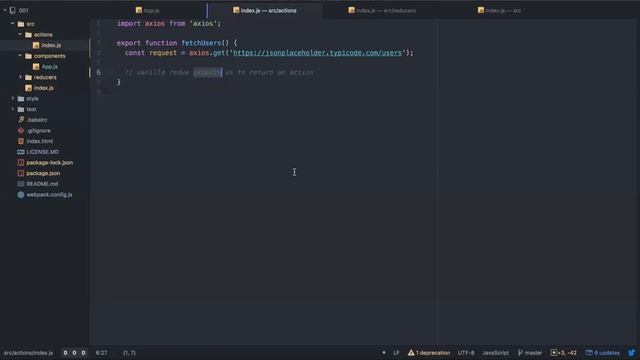640x360 pixels.
Task: Open the .babelrc file icon
Action: 21,120
